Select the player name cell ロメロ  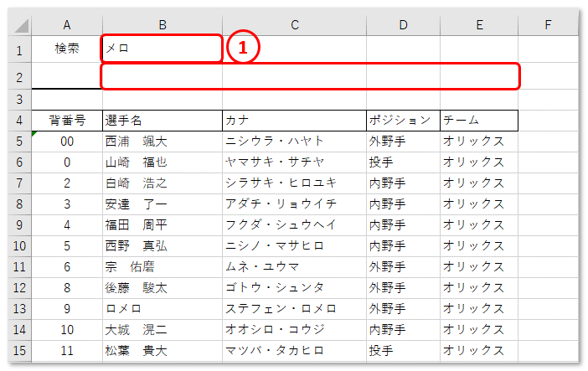[x=162, y=309]
